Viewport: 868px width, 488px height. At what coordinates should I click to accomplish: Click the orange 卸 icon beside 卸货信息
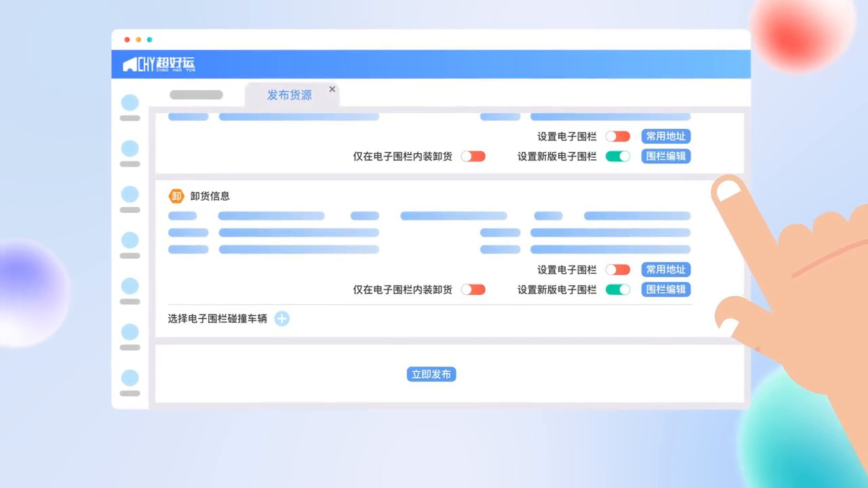click(176, 196)
